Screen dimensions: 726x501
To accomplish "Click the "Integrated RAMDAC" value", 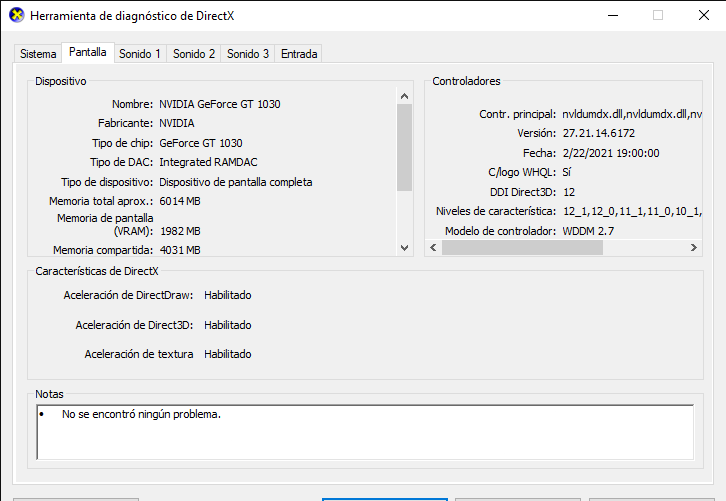I will click(x=208, y=162).
